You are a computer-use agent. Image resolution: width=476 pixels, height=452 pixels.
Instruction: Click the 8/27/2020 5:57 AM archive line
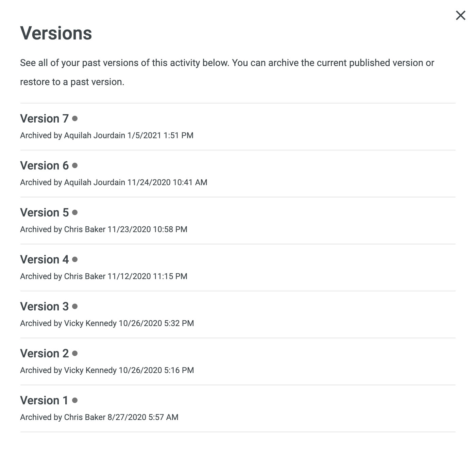(99, 417)
